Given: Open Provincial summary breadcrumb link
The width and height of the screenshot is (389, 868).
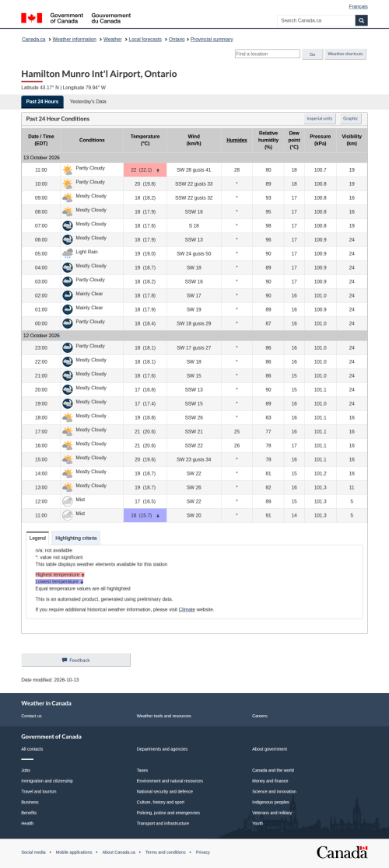Looking at the screenshot, I should tap(212, 40).
